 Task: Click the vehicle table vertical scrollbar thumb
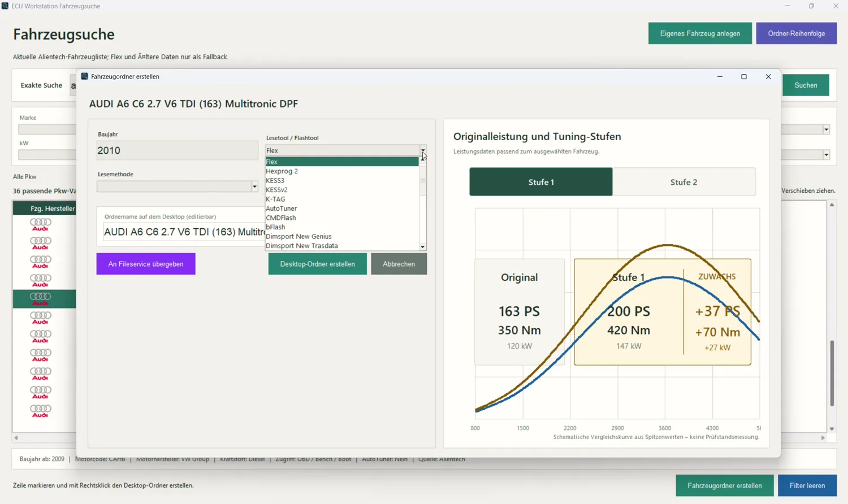pos(832,373)
